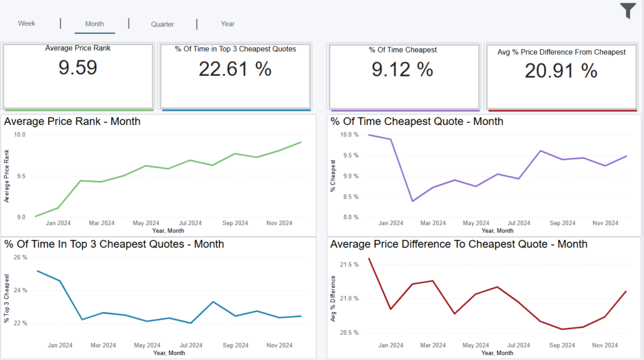Click "Avg % Difference" vertical axis label
Image resolution: width=644 pixels, height=360 pixels.
pyautogui.click(x=333, y=299)
